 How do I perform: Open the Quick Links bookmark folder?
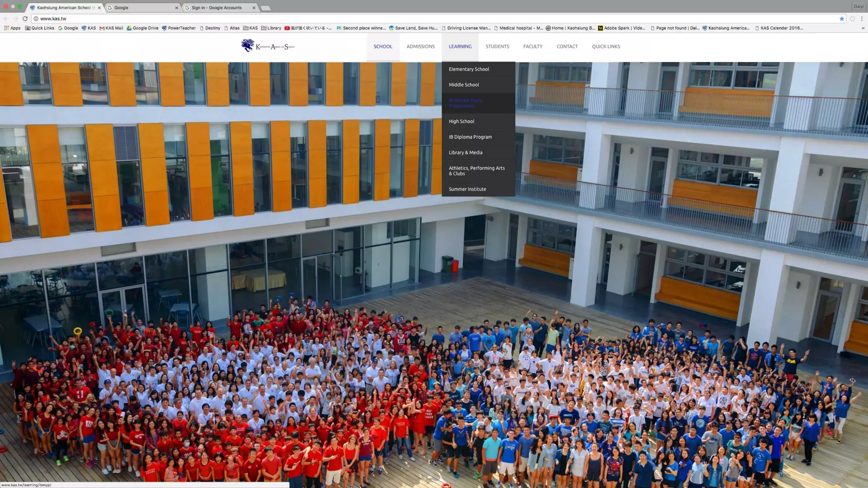pyautogui.click(x=40, y=28)
